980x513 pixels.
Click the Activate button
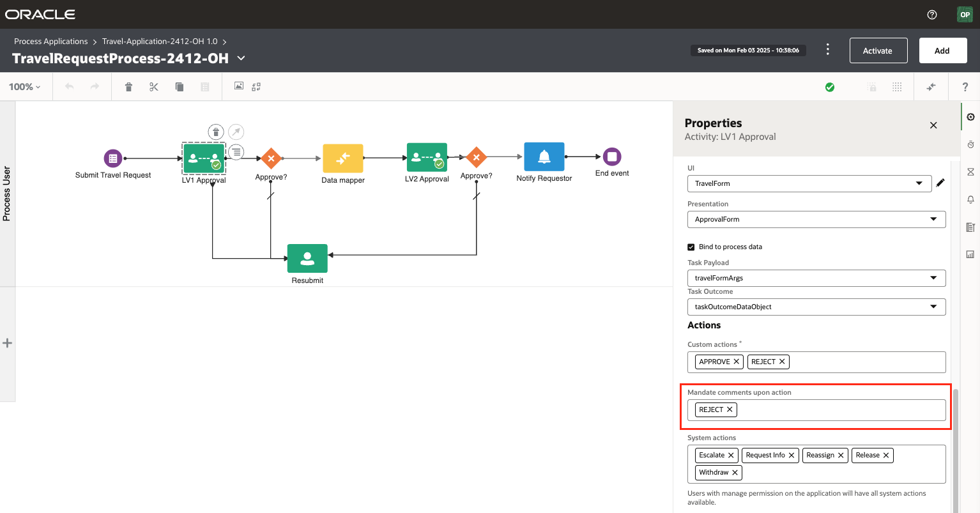(878, 50)
